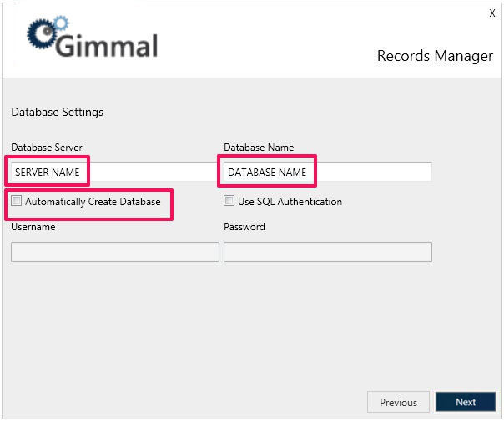
Task: Click the Database Settings heading
Action: [57, 112]
